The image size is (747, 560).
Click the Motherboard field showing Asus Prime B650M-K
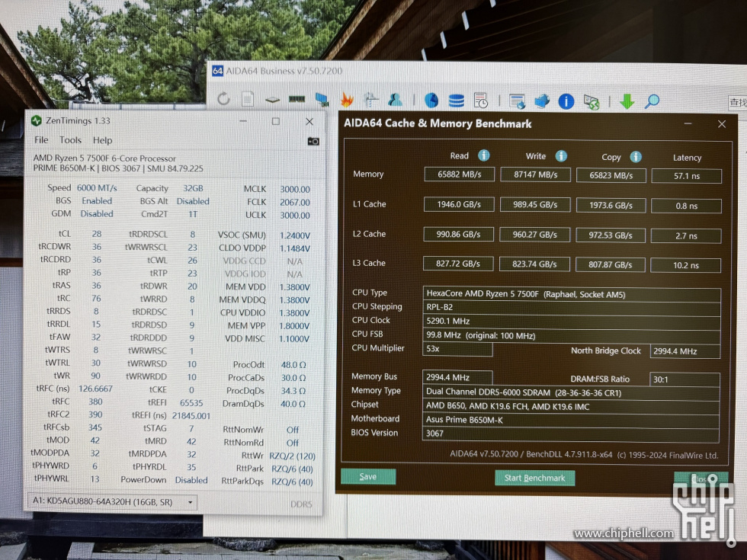570,420
